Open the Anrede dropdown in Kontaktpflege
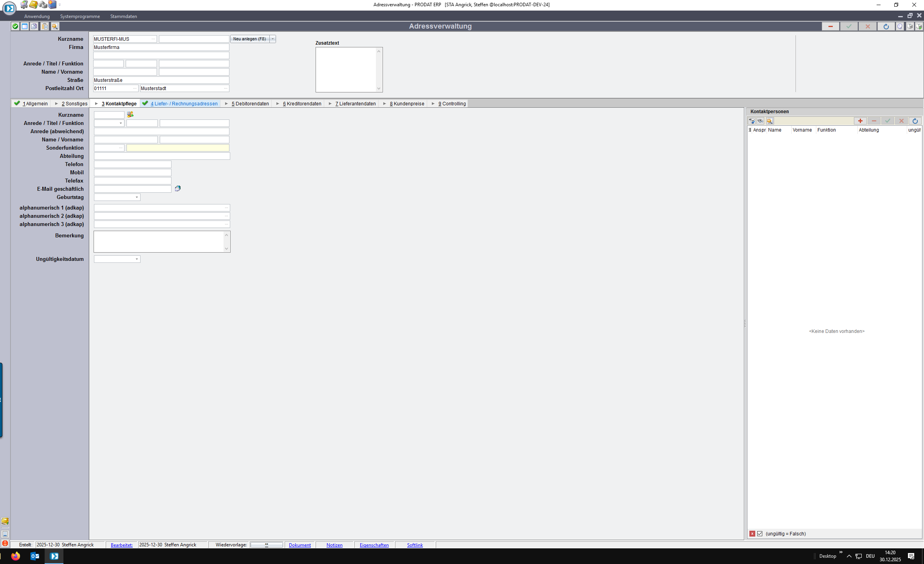This screenshot has width=924, height=564. [121, 123]
